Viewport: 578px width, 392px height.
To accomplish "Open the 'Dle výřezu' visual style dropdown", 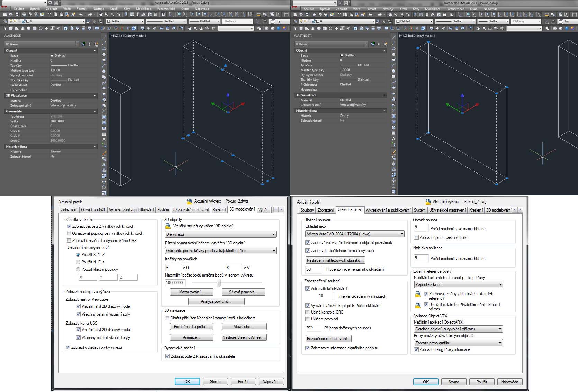I will click(221, 234).
